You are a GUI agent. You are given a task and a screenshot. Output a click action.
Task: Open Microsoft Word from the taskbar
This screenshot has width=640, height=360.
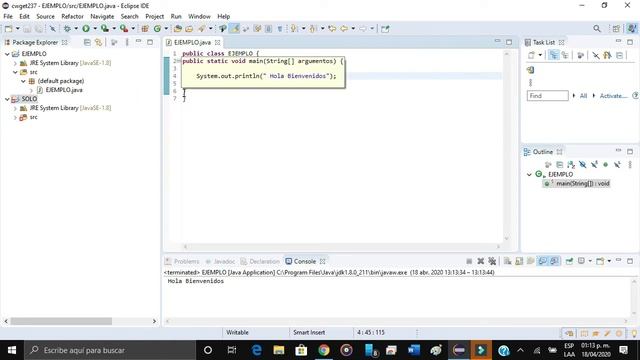(413, 350)
